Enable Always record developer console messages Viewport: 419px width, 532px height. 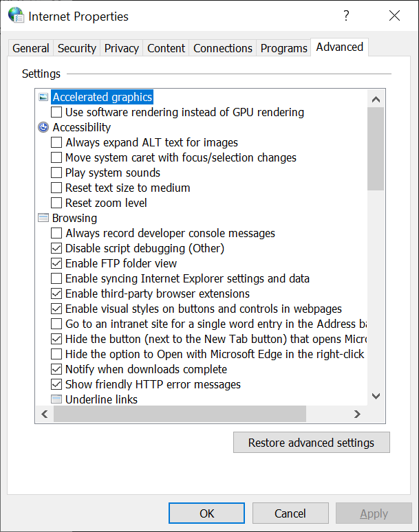coord(56,233)
